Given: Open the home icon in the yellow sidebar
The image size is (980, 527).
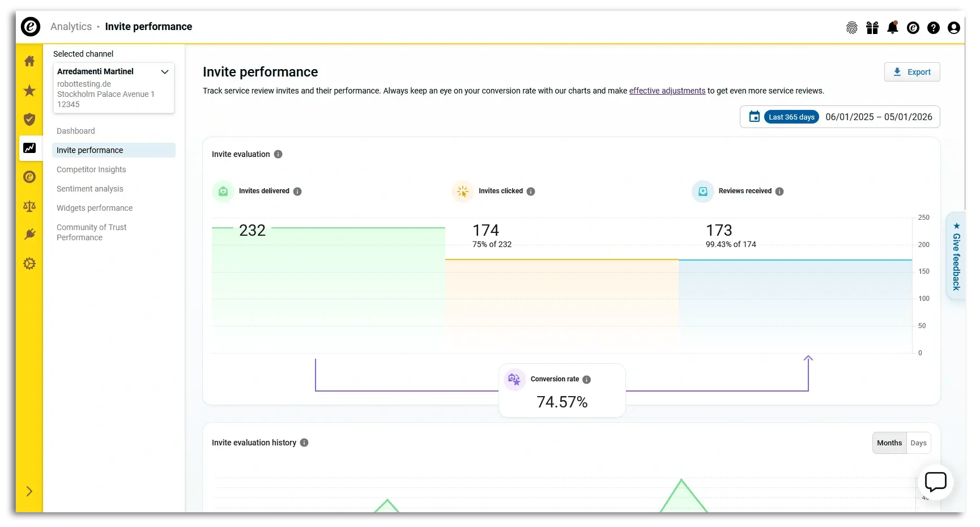Looking at the screenshot, I should [x=29, y=61].
